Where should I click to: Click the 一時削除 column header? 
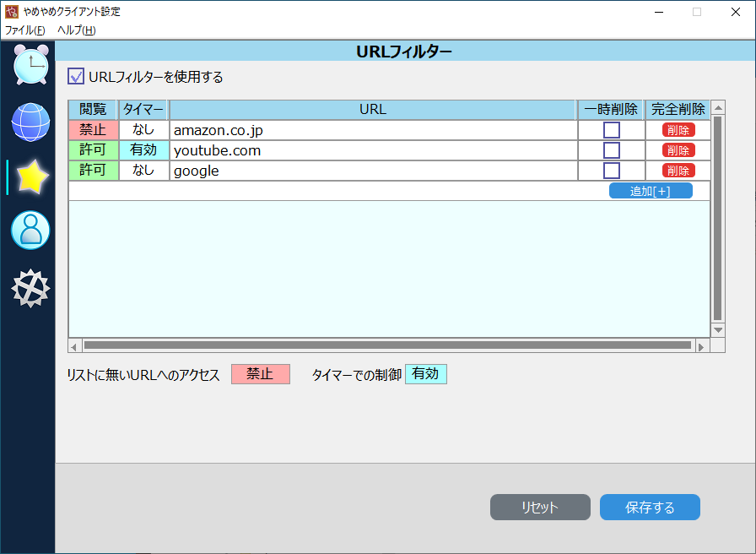coord(612,110)
